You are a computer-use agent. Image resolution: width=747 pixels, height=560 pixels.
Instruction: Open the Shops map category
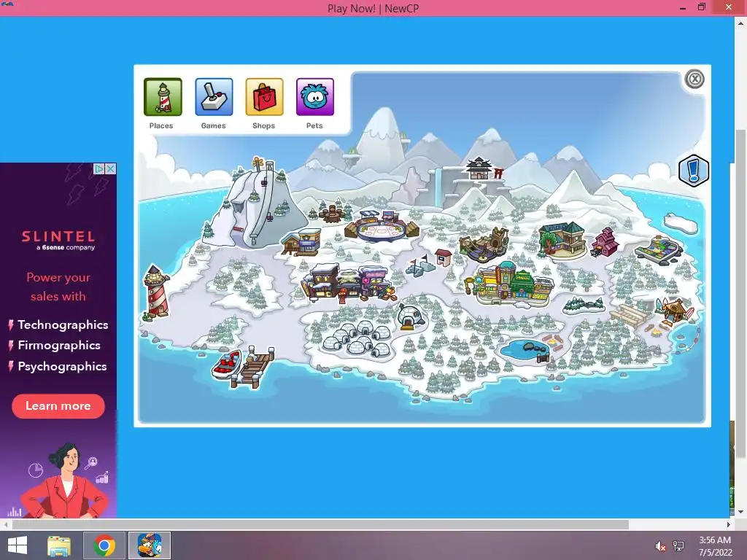click(264, 97)
